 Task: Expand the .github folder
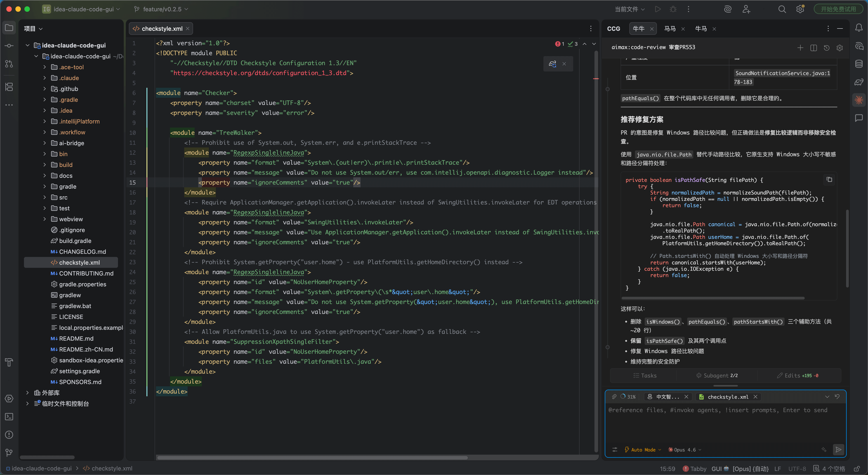pos(45,89)
